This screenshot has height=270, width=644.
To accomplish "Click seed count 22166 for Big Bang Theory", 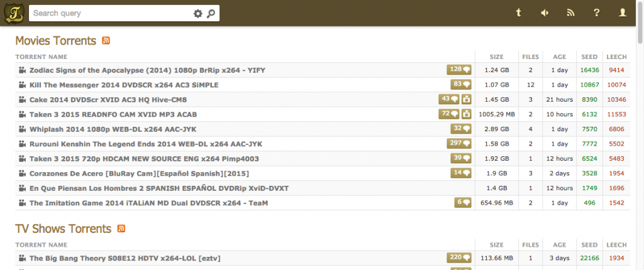I will coord(590,258).
